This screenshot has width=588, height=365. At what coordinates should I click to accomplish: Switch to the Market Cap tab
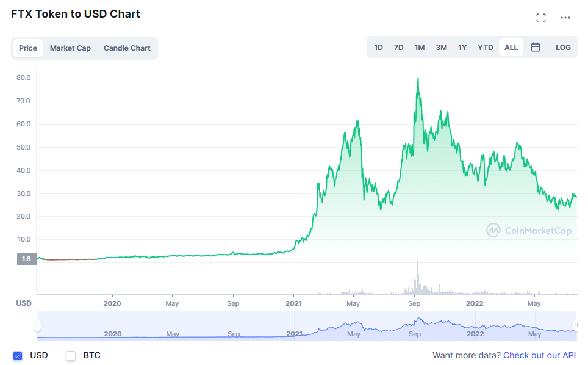coord(70,48)
